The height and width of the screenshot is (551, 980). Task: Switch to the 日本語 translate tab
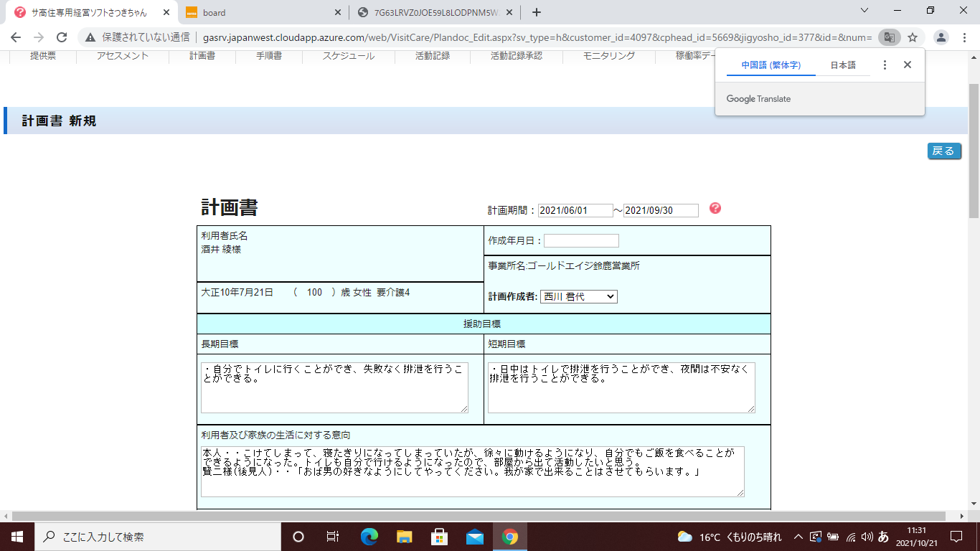tap(843, 65)
